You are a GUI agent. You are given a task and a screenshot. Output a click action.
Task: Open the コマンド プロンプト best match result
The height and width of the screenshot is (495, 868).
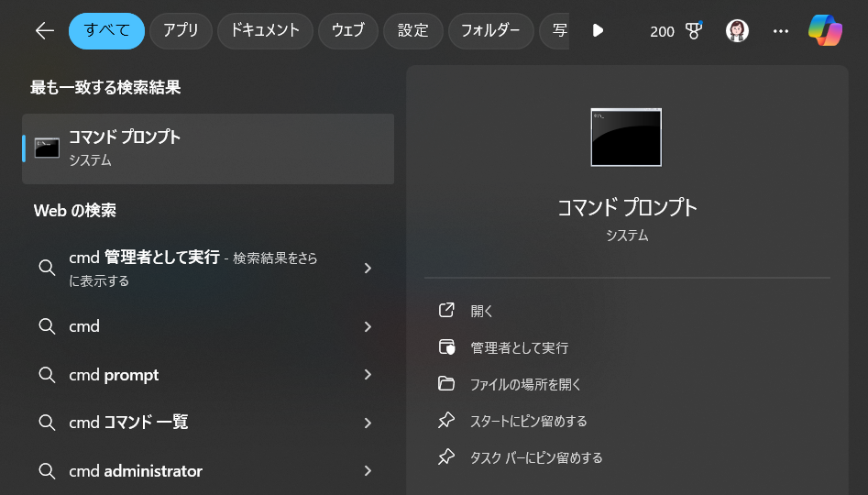click(208, 148)
